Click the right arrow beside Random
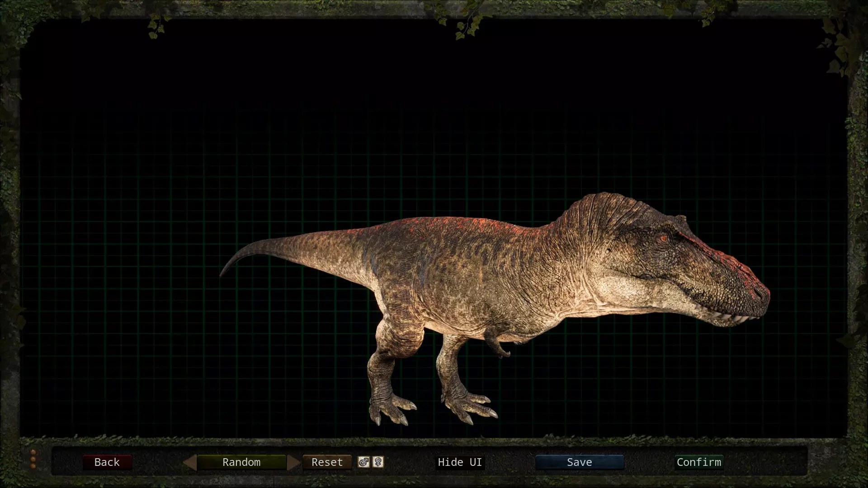868x488 pixels. [293, 462]
